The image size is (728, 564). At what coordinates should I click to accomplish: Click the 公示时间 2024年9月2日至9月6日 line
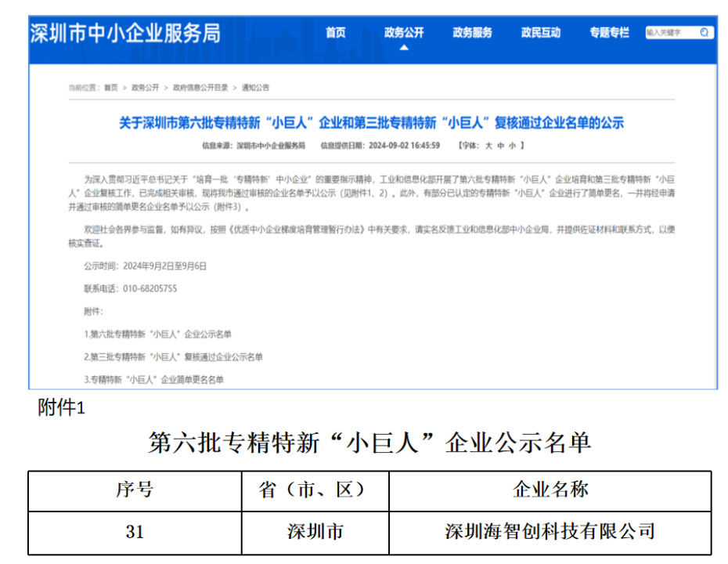pos(146,266)
